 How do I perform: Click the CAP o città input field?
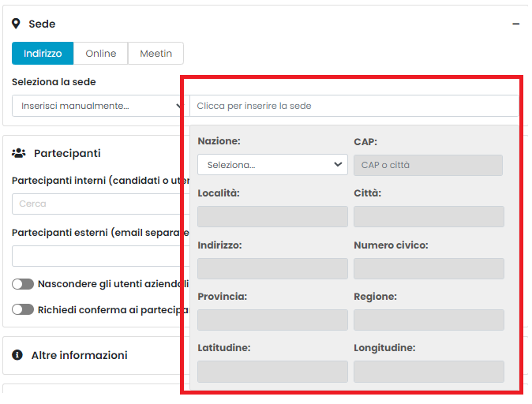pos(428,165)
